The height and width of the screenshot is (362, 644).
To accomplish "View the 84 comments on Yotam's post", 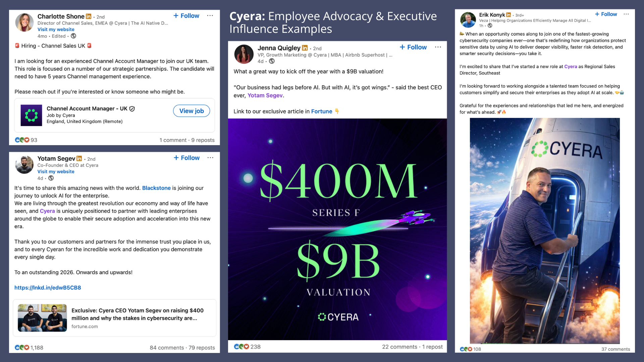I will 167,348.
